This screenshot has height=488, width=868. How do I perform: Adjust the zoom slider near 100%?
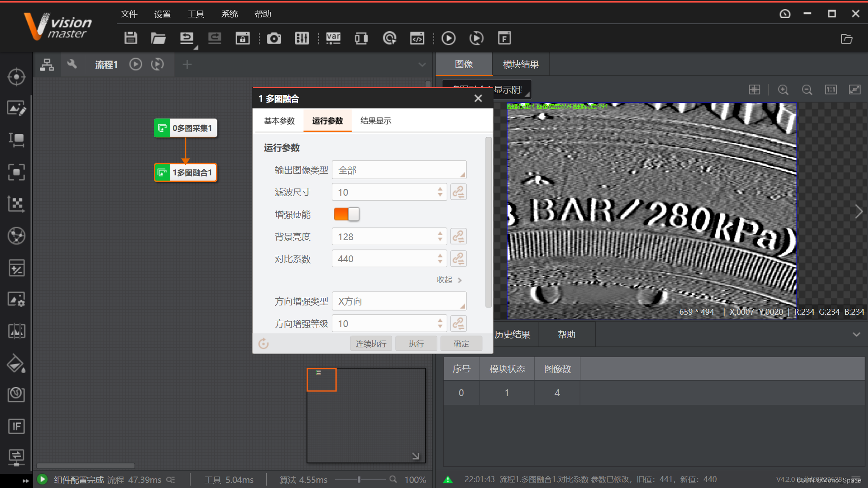point(360,480)
